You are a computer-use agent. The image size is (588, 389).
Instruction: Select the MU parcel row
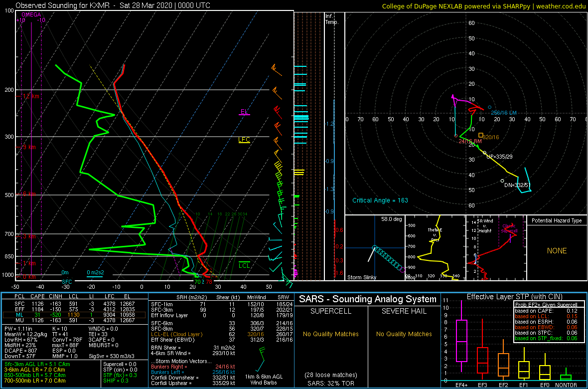pos(75,321)
